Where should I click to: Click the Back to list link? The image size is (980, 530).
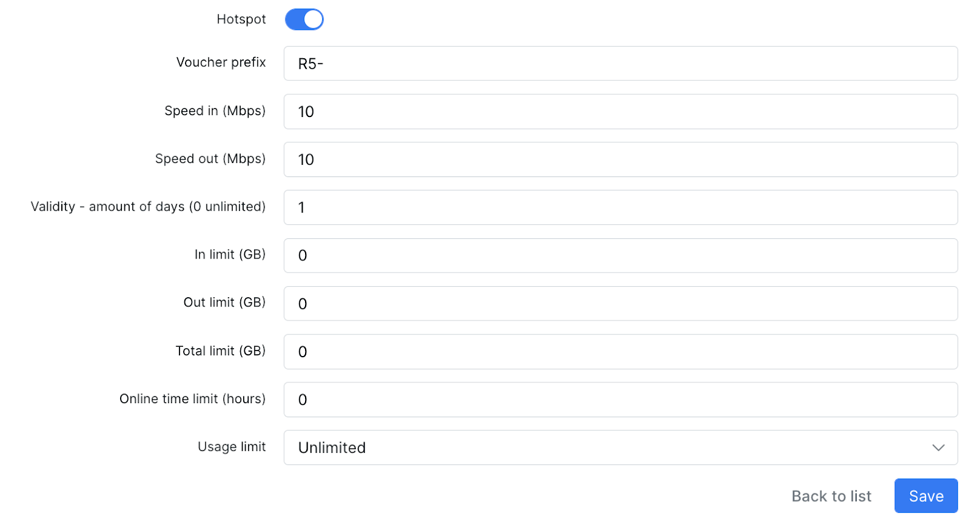831,496
